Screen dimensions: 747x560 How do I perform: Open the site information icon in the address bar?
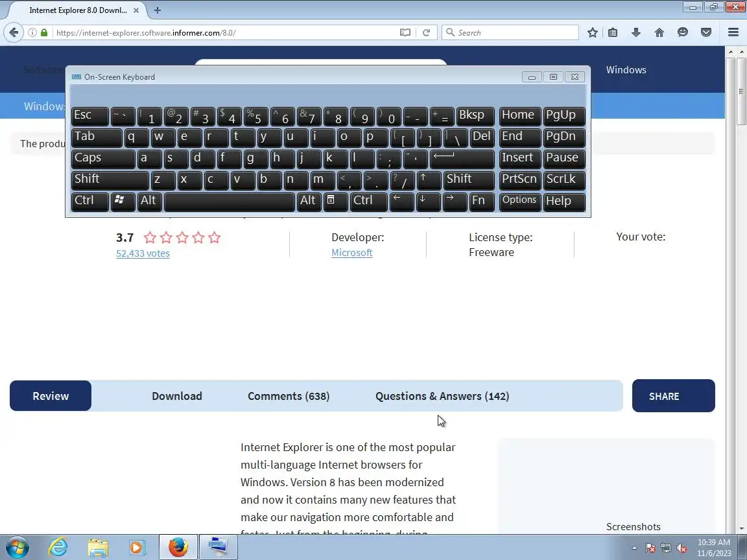click(32, 32)
